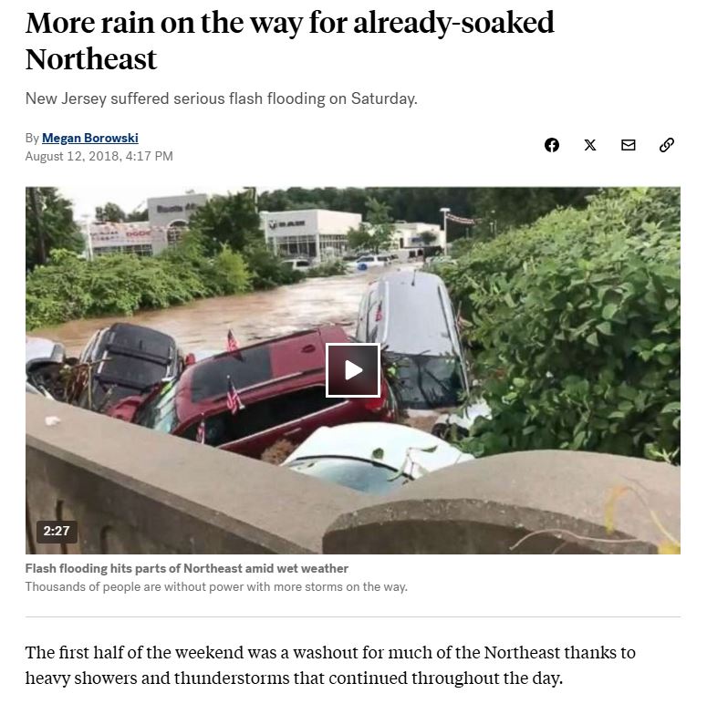Click the RAM dealership building in the video
The image size is (728, 704).
pos(311,234)
